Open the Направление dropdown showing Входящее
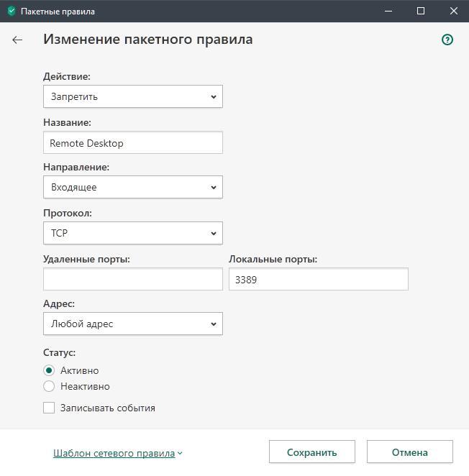469x476 pixels. pos(133,187)
